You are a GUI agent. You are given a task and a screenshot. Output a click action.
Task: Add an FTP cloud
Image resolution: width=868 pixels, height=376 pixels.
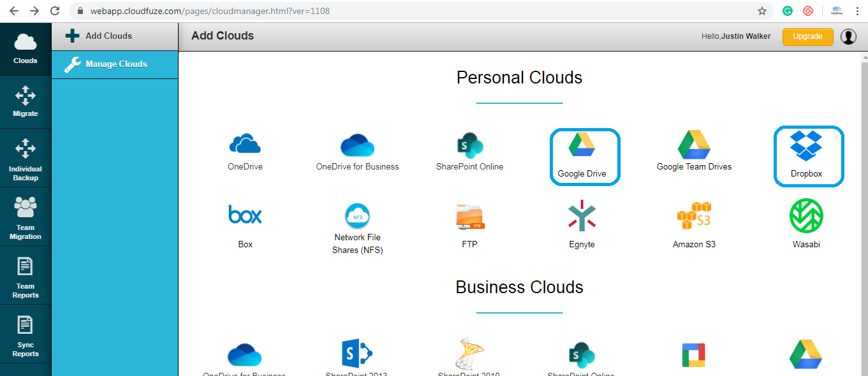[469, 226]
